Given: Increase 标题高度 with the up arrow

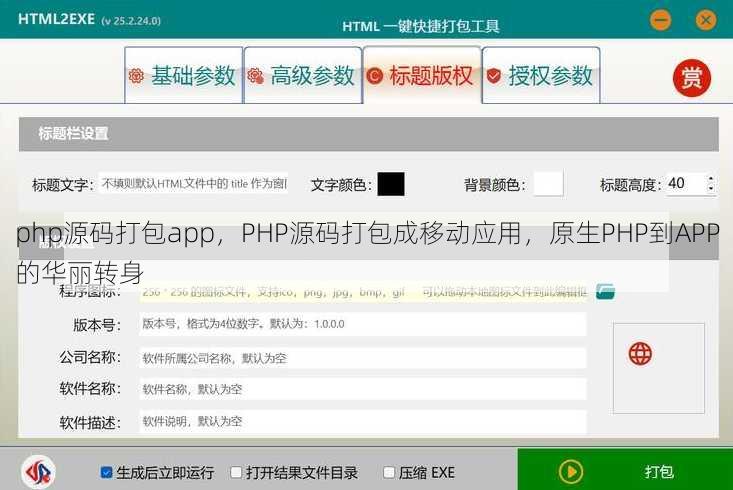Looking at the screenshot, I should point(711,179).
